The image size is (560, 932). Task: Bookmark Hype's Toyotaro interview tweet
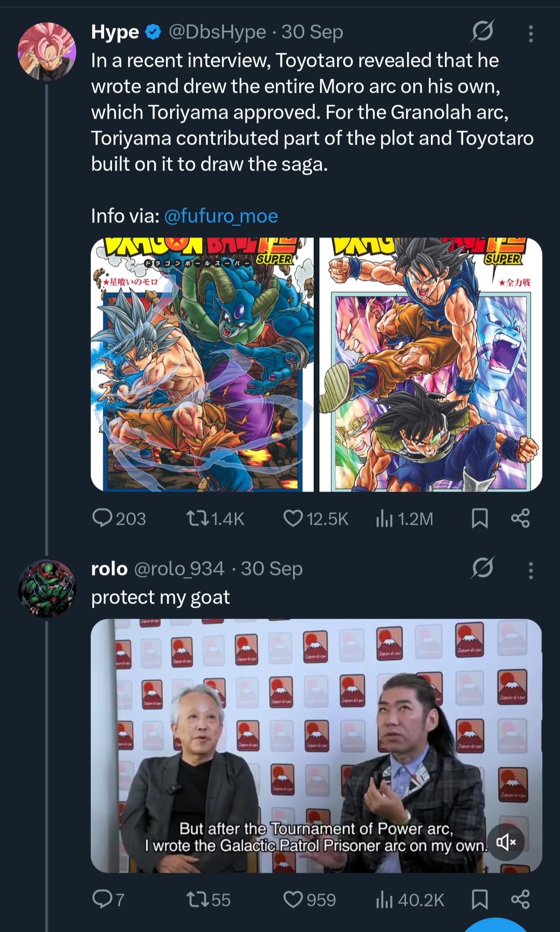click(x=480, y=518)
